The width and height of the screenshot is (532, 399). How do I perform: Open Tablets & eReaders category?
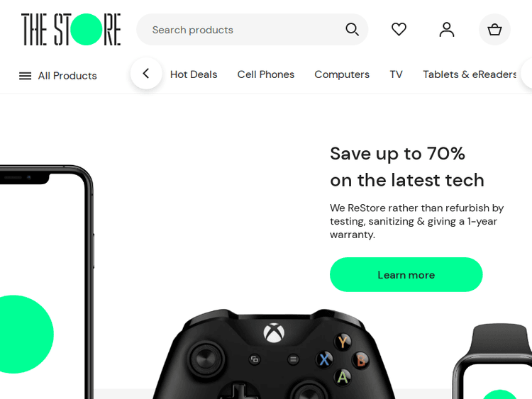[470, 74]
